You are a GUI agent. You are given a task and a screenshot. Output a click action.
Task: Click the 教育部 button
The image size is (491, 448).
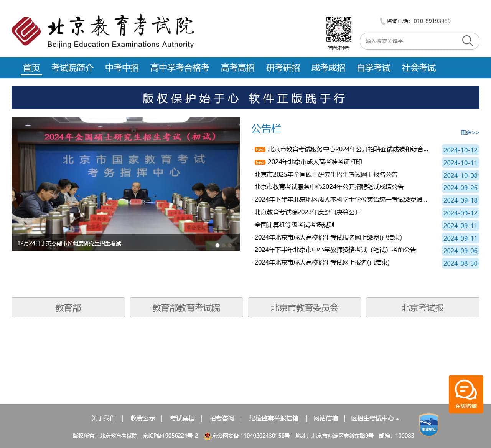click(68, 307)
